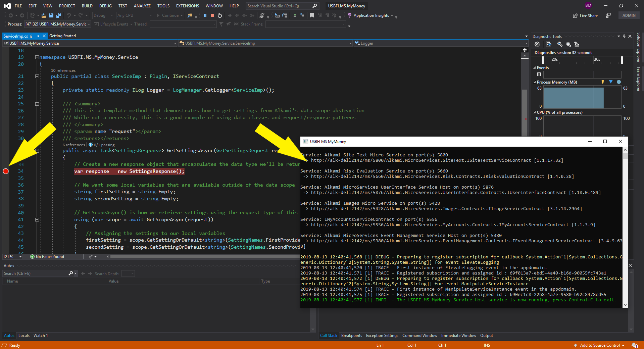
Task: Toggle GC blue triangle marker
Action: [x=611, y=82]
